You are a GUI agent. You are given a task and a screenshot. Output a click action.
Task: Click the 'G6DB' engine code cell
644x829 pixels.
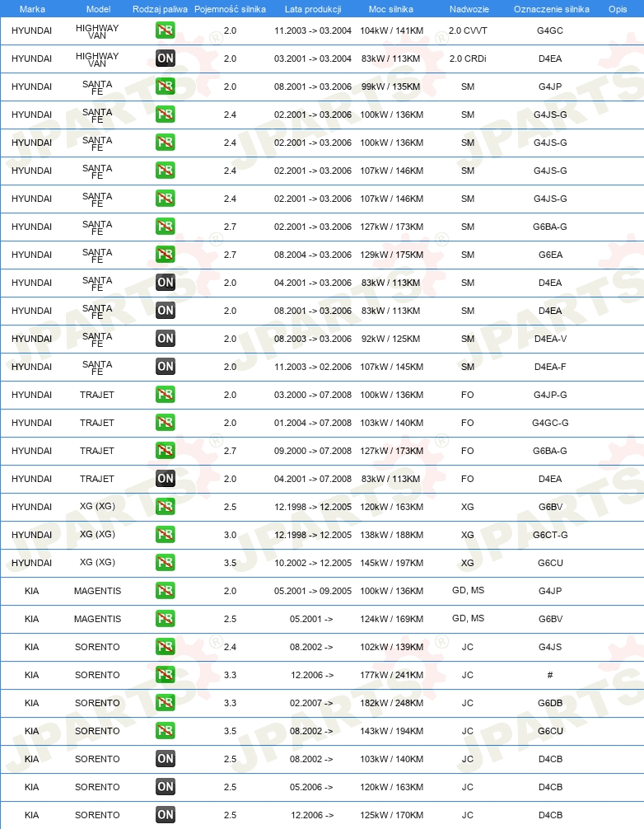click(x=550, y=703)
